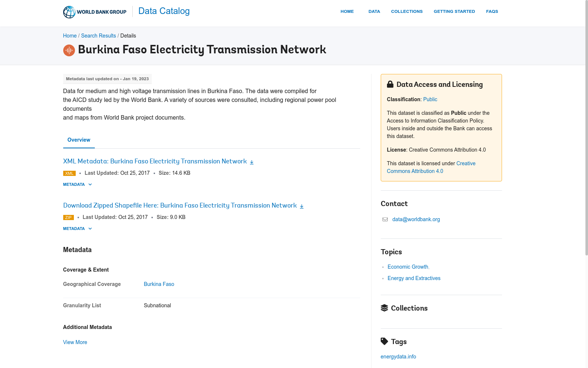Click the download arrow next to XML Metadata

pos(252,162)
